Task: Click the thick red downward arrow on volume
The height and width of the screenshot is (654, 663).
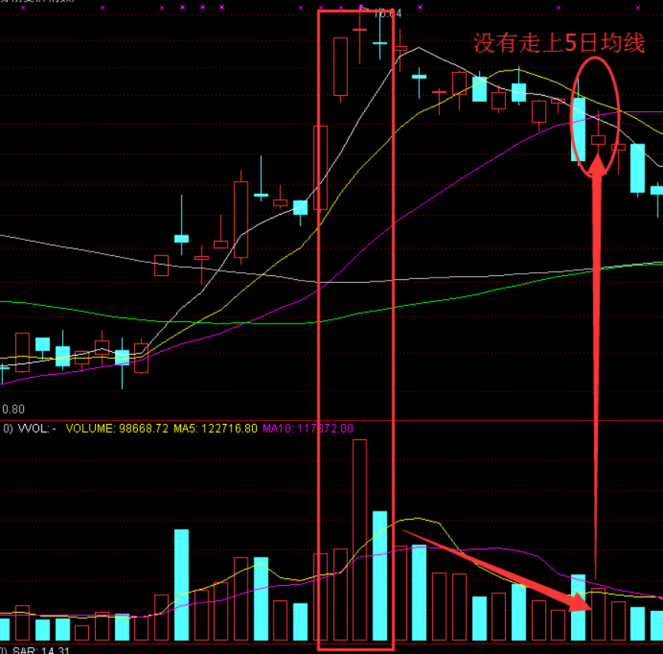Action: 495,572
